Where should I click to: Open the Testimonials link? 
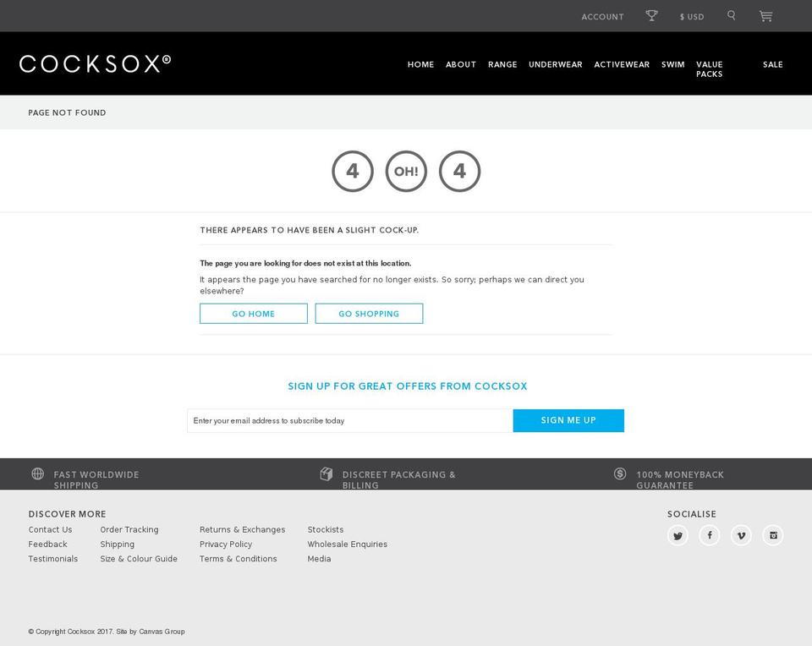point(52,559)
